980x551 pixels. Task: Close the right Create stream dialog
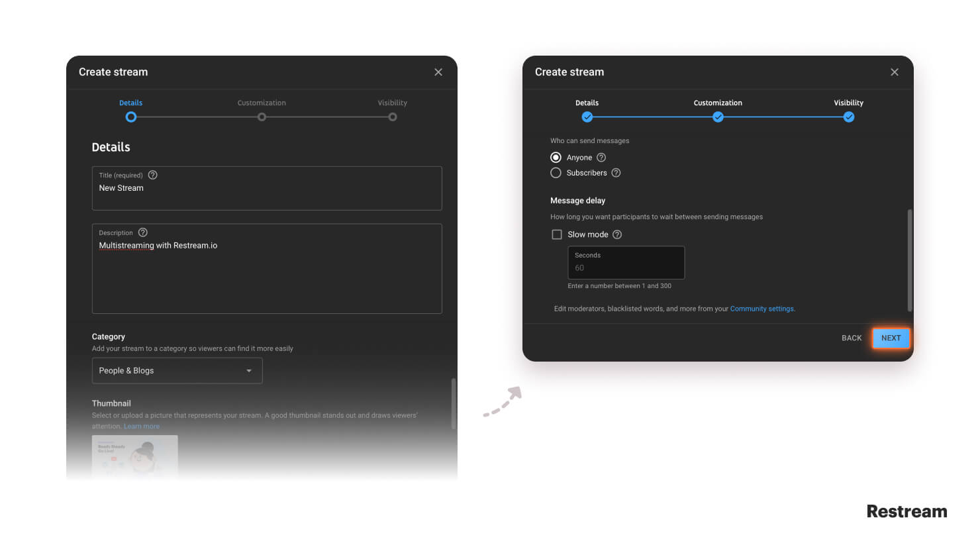[x=895, y=72]
